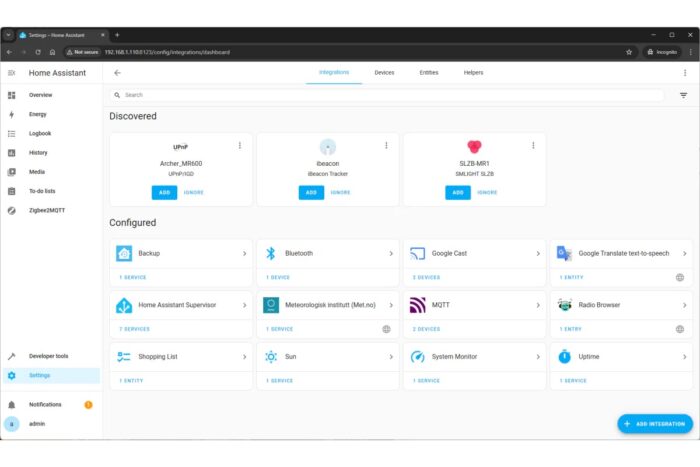Open options menu for SLZB-MR1 card
The height and width of the screenshot is (467, 700).
tap(533, 146)
